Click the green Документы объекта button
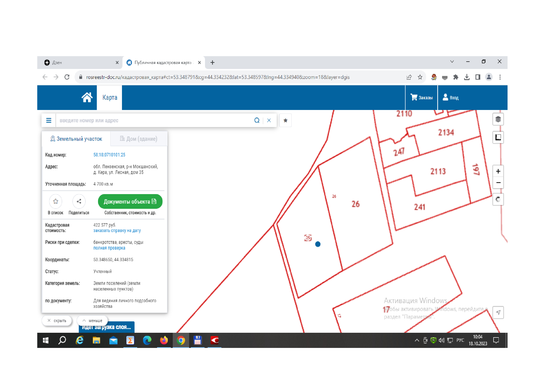Image resolution: width=555 pixels, height=392 pixels. 130,201
